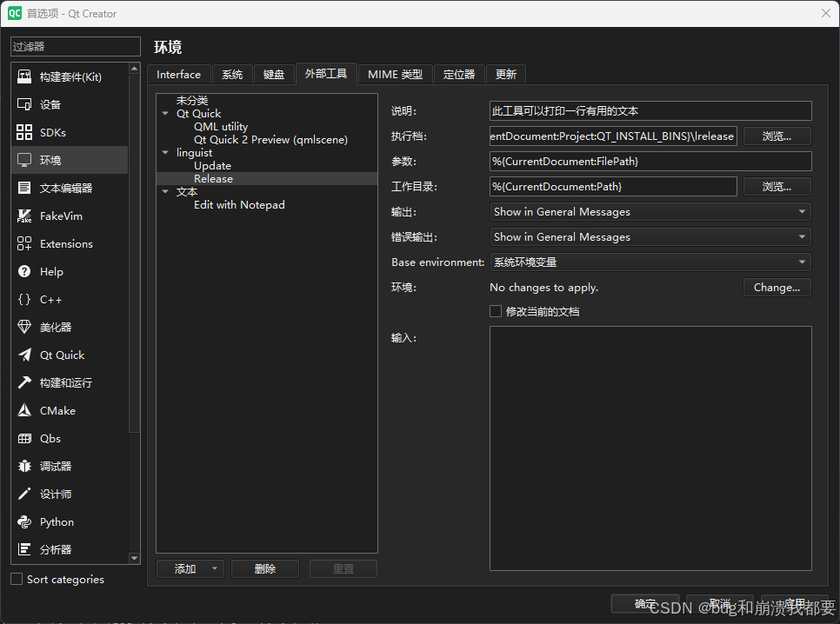Enable the Sort categories checkbox
This screenshot has height=624, width=840.
click(x=17, y=579)
